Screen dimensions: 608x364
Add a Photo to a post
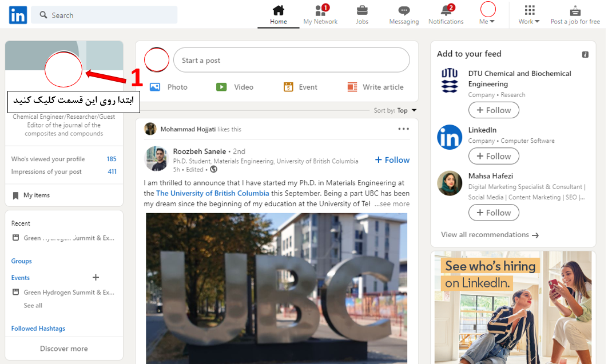point(169,87)
